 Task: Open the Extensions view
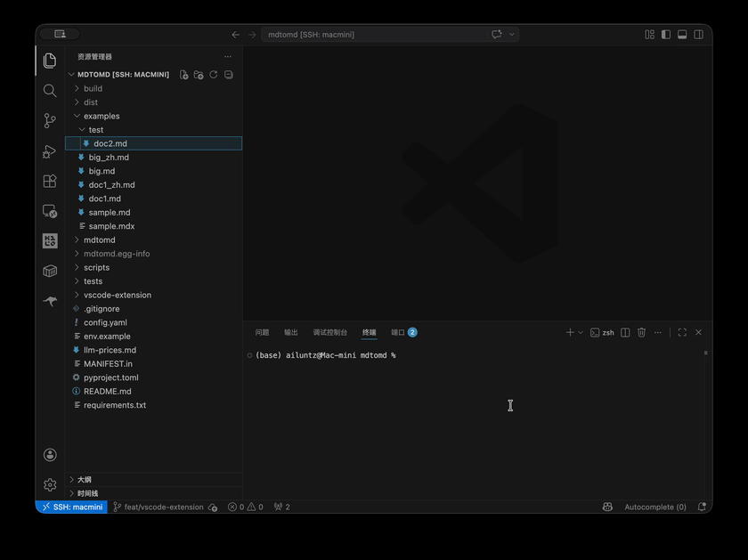pos(50,182)
